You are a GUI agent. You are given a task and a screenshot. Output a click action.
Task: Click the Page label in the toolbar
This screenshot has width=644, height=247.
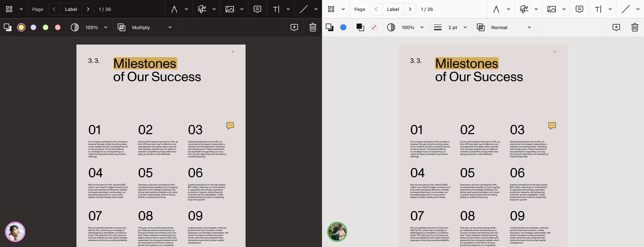(37, 9)
